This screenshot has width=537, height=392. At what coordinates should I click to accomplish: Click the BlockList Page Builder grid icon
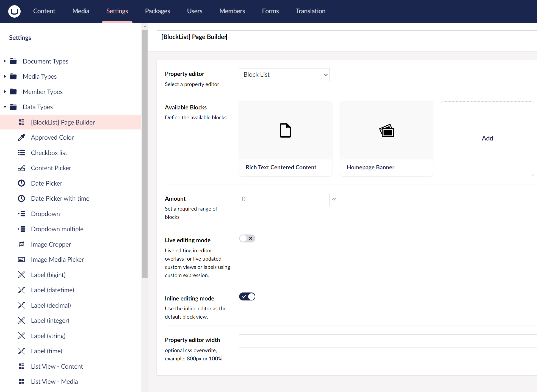tap(21, 122)
